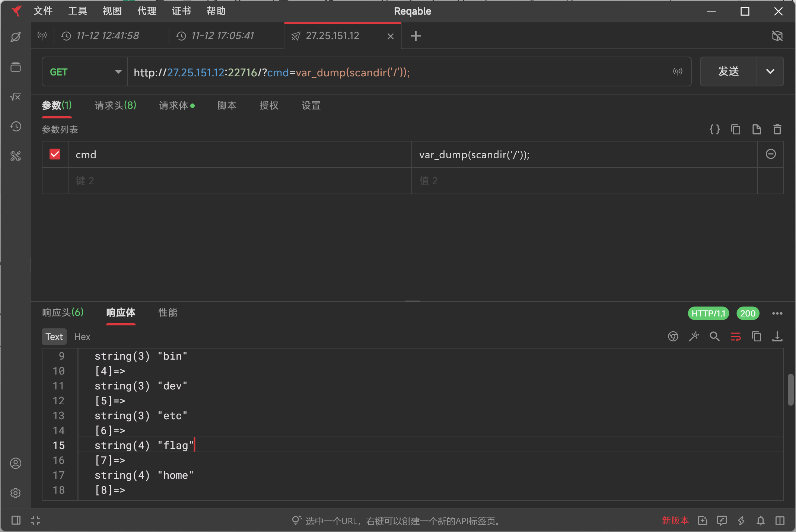The width and height of the screenshot is (796, 532).
Task: Switch to the 请求头(8) tab
Action: [115, 105]
